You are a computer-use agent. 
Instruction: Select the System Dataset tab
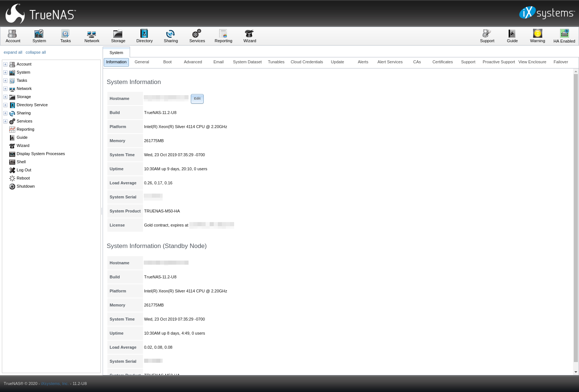point(247,62)
